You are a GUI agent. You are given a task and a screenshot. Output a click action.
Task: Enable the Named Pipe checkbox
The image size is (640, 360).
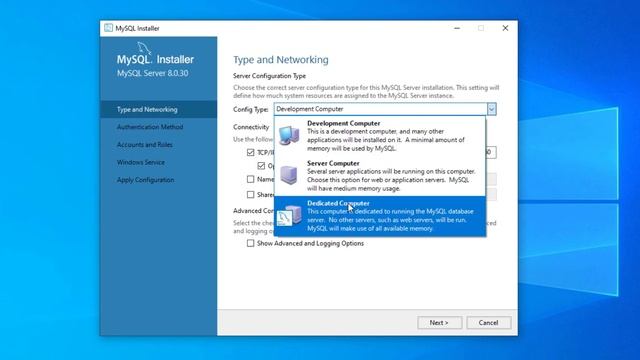point(250,179)
